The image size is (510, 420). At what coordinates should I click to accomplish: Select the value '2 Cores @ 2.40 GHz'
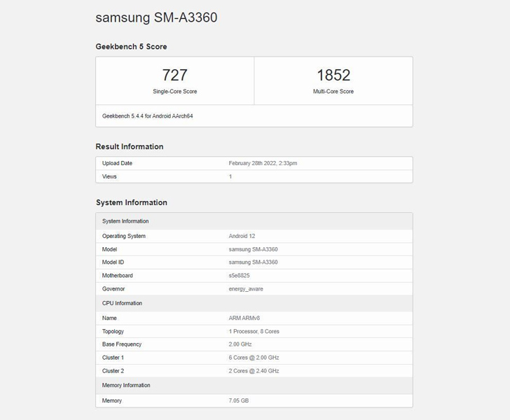[254, 371]
